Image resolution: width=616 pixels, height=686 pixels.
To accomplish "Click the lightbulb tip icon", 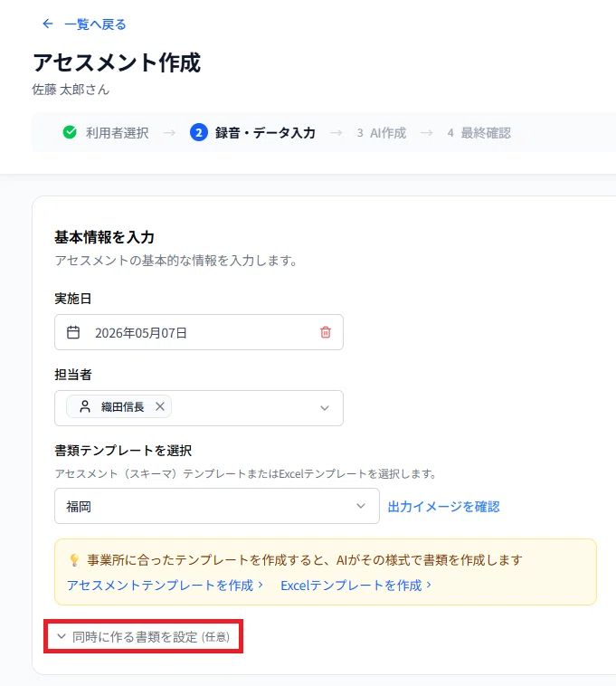I will click(x=74, y=560).
